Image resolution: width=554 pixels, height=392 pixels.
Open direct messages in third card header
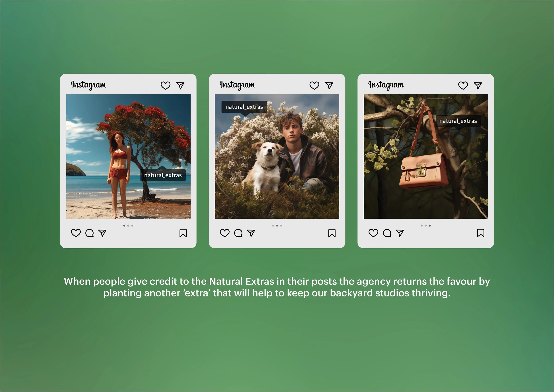(478, 85)
